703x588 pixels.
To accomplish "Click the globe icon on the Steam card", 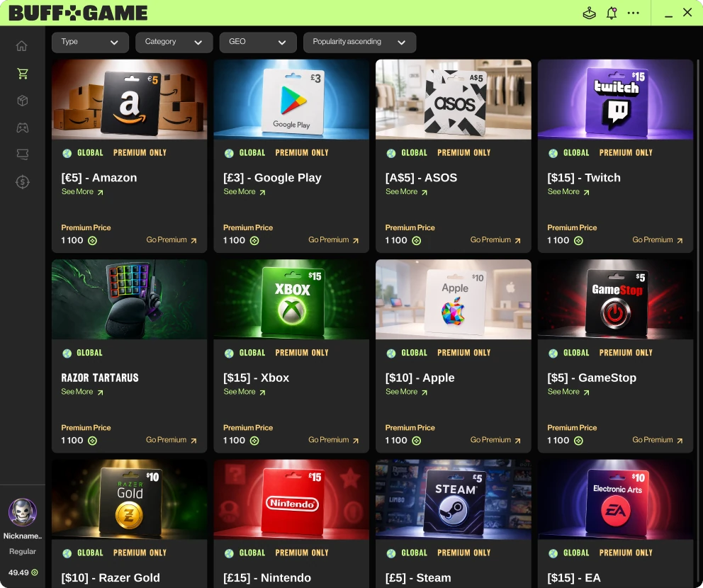I will 391,553.
